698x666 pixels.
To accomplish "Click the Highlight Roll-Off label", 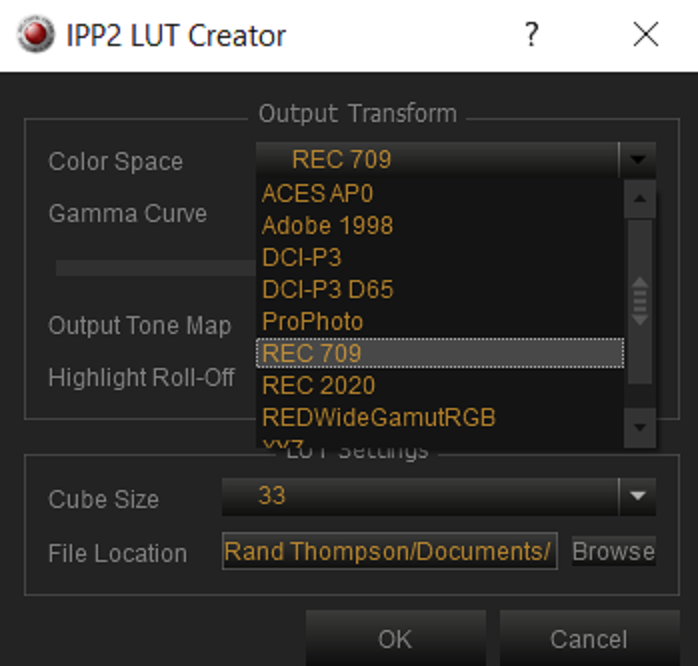I will tap(141, 378).
